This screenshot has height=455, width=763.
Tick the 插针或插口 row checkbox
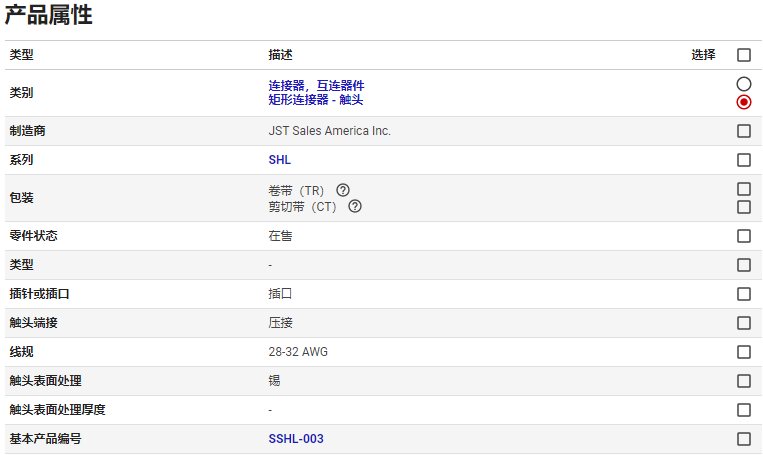[x=743, y=294]
